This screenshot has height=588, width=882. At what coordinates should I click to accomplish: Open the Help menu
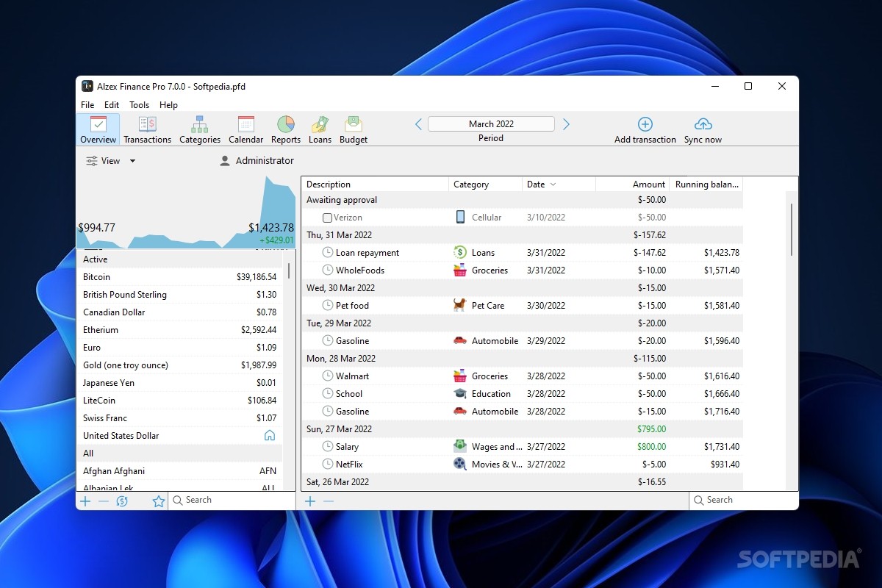coord(168,105)
